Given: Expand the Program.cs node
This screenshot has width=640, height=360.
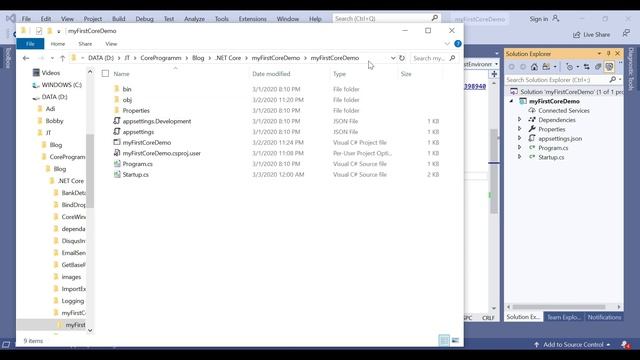Looking at the screenshot, I should [x=520, y=147].
